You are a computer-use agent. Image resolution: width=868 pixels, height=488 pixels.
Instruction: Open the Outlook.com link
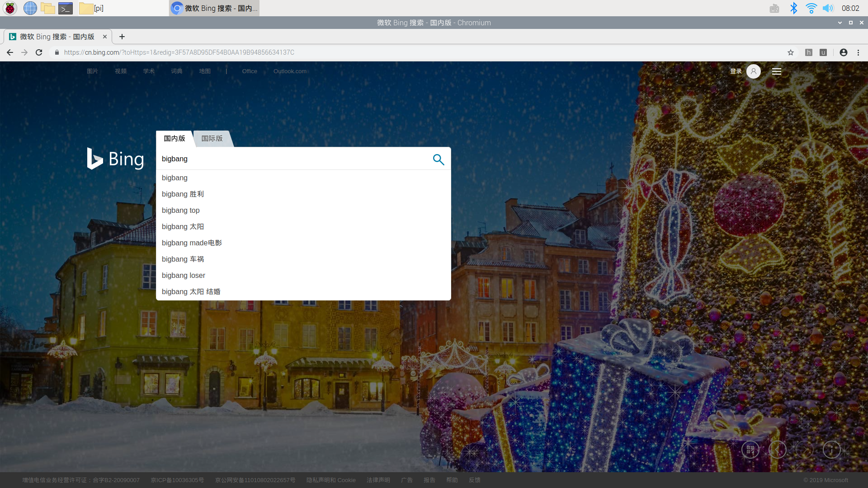(290, 71)
